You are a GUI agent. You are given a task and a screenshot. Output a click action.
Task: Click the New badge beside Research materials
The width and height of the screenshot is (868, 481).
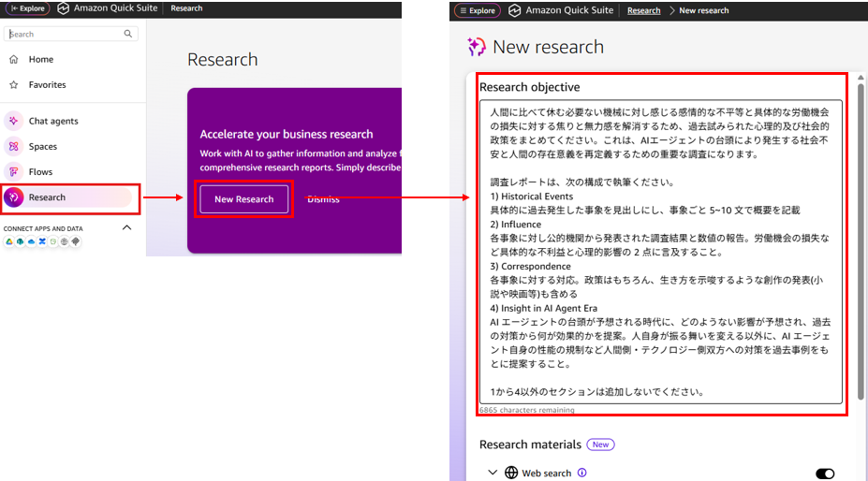(x=600, y=445)
